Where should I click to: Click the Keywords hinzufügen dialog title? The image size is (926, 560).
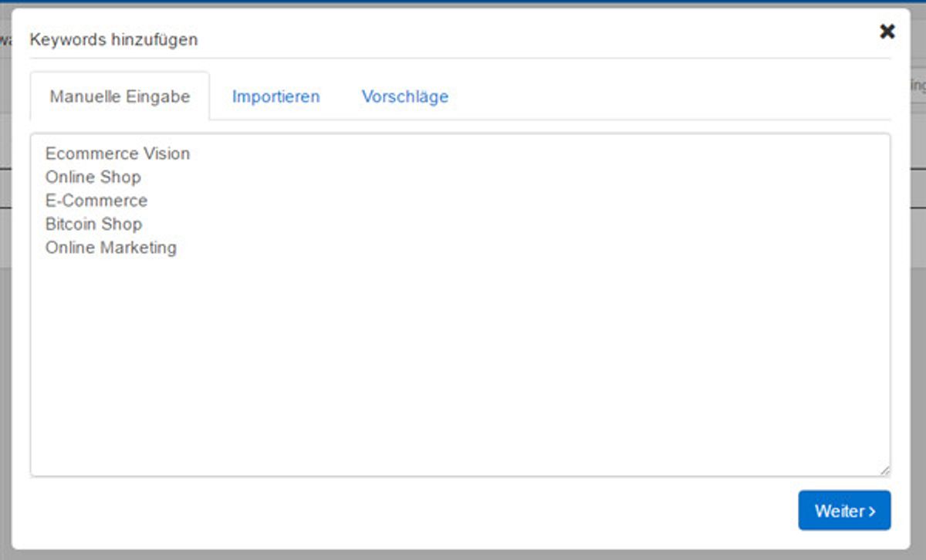113,39
